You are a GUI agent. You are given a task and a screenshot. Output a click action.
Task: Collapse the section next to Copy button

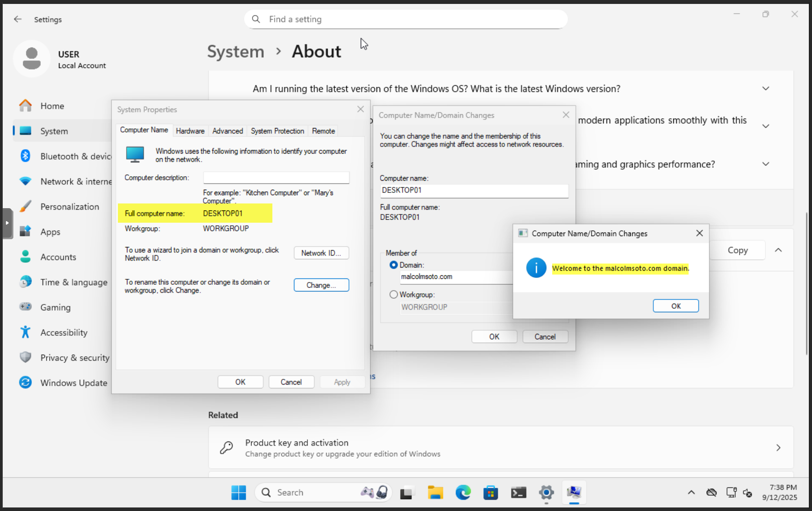click(x=778, y=250)
